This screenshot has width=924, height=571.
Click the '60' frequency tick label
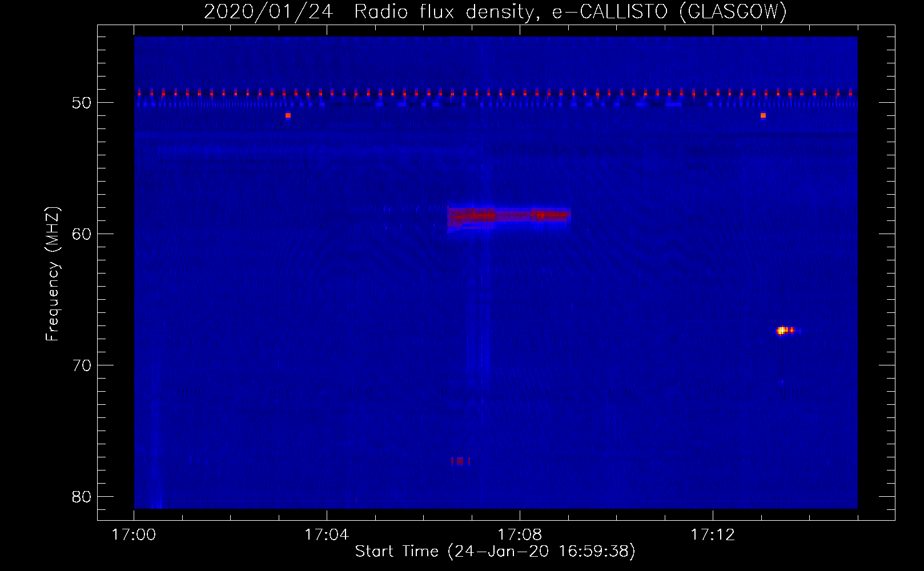tap(82, 234)
